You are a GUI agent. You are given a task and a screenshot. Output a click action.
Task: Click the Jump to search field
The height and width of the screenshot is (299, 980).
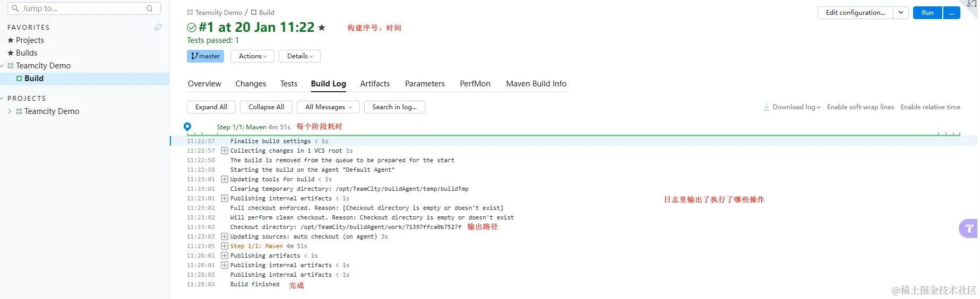pyautogui.click(x=84, y=8)
